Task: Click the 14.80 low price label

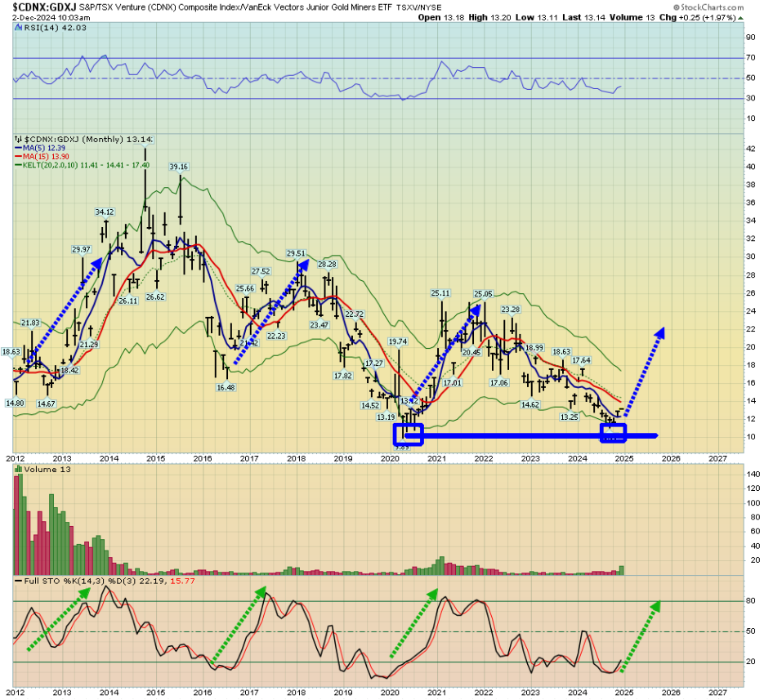Action: [15, 403]
